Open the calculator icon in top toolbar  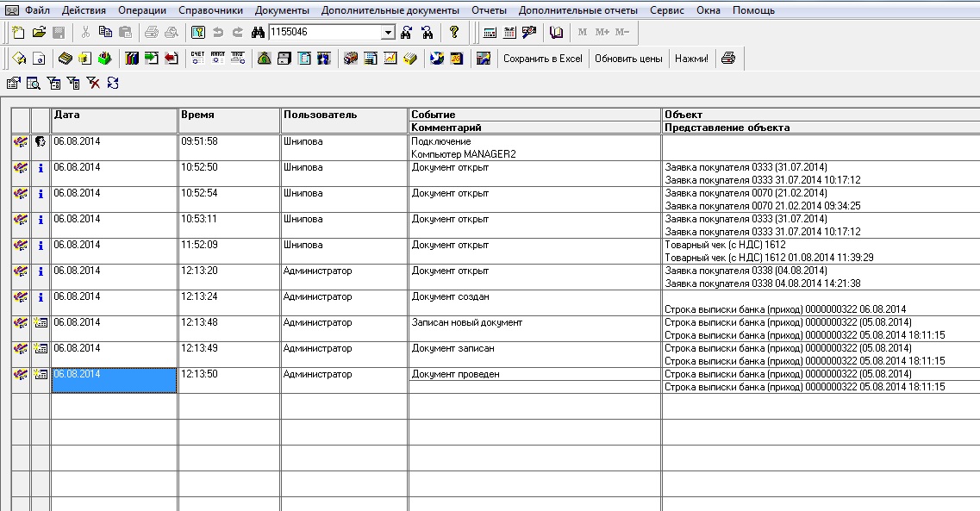point(490,33)
